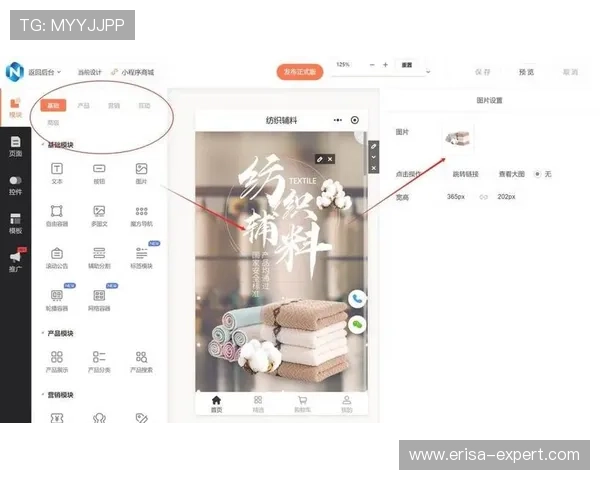Screen dimensions: 600x480
Task: Click the price tag icon under 营销模块
Action: pos(141,418)
